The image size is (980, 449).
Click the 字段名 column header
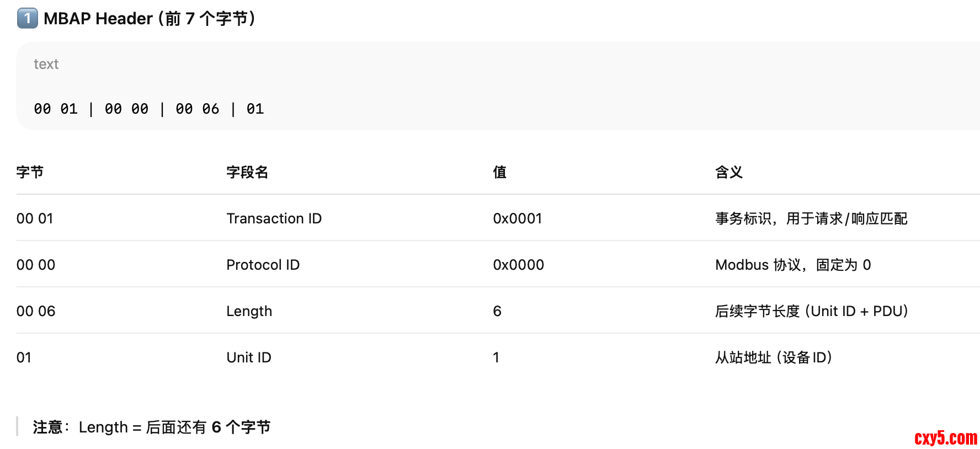247,172
